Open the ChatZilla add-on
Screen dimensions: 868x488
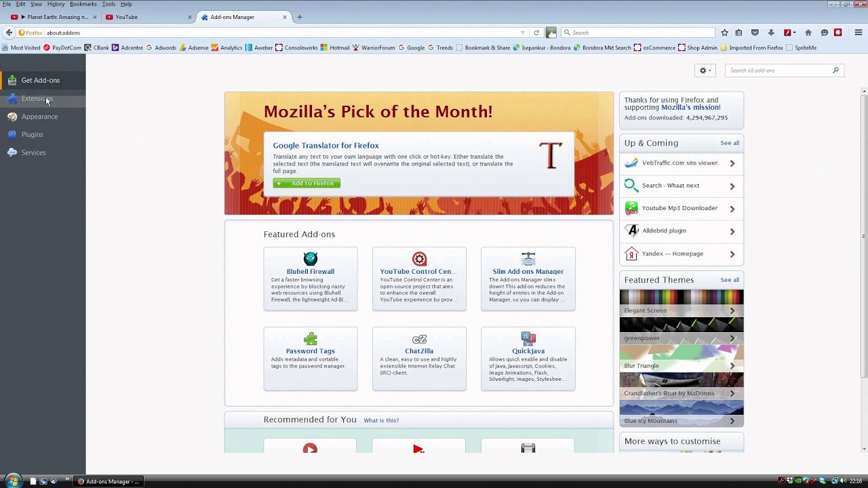[x=419, y=359]
